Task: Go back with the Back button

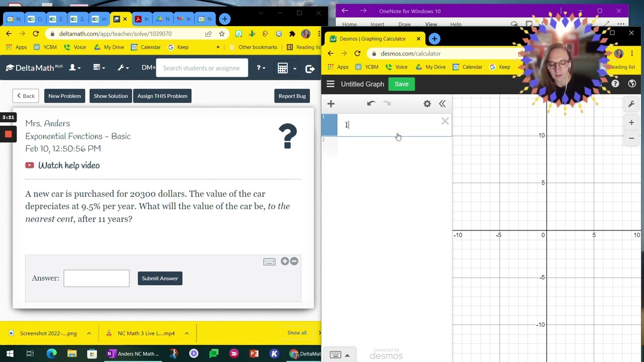Action: click(x=26, y=96)
